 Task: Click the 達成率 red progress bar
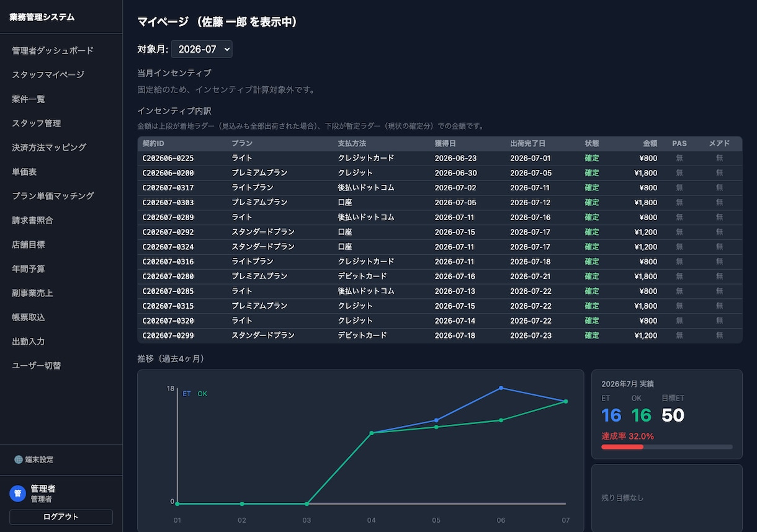click(622, 446)
